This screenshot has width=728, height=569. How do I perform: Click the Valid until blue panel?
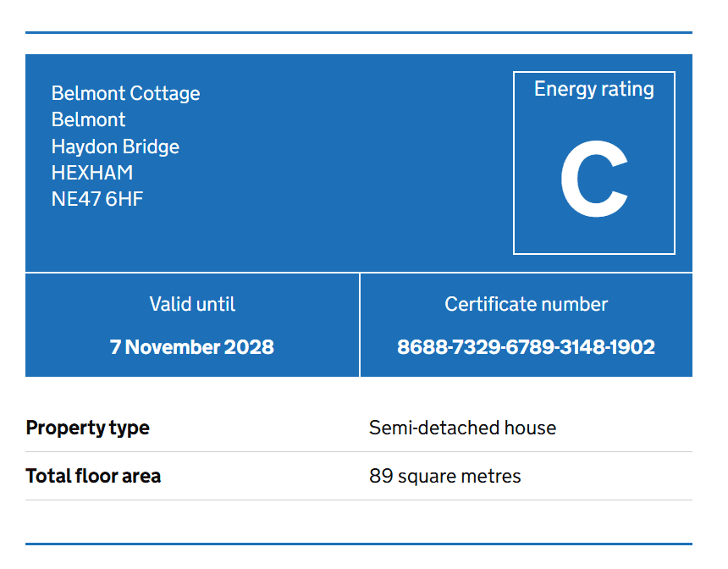[192, 325]
